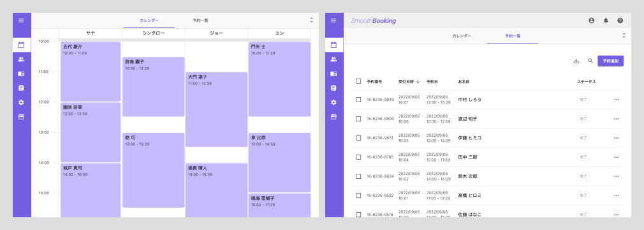Viewport: 644px width, 230px height.
Task: Click the ステータス column header
Action: tap(586, 82)
